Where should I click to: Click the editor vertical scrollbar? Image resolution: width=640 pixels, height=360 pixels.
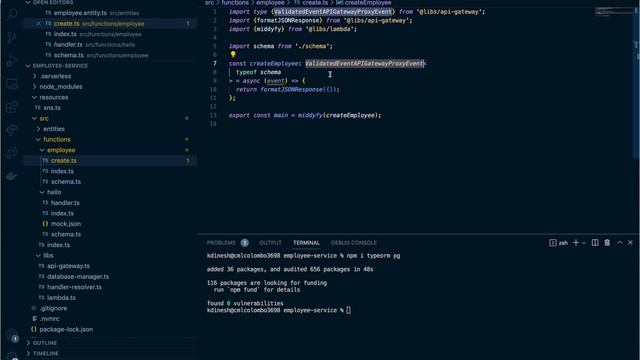(x=636, y=82)
